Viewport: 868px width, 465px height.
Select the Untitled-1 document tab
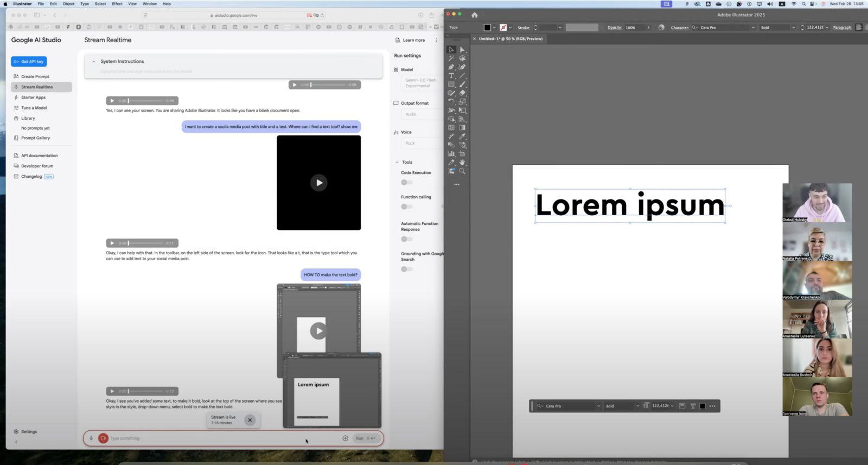pos(510,39)
